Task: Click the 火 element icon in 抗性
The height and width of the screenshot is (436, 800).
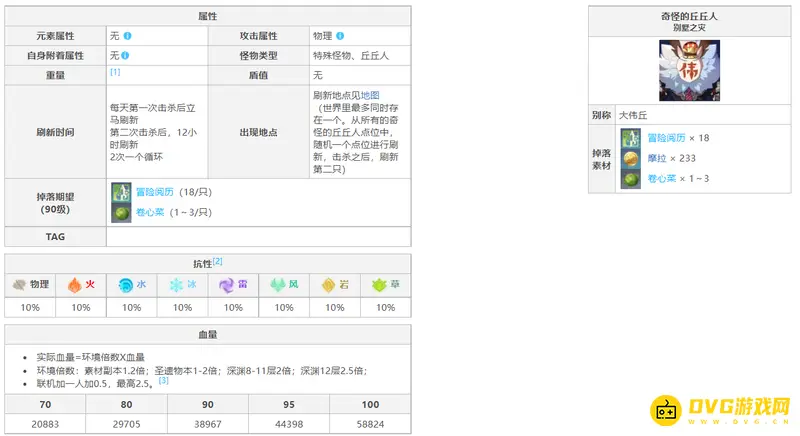Action: (75, 284)
